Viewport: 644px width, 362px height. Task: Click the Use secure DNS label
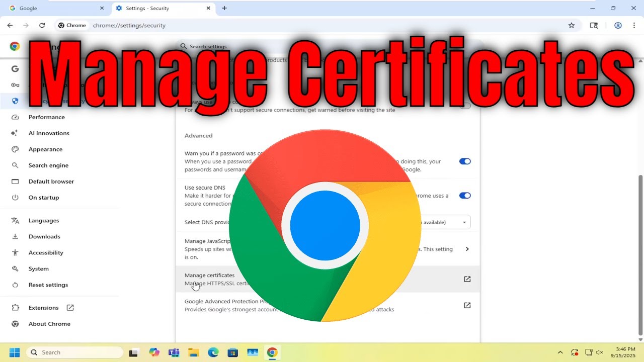point(205,188)
